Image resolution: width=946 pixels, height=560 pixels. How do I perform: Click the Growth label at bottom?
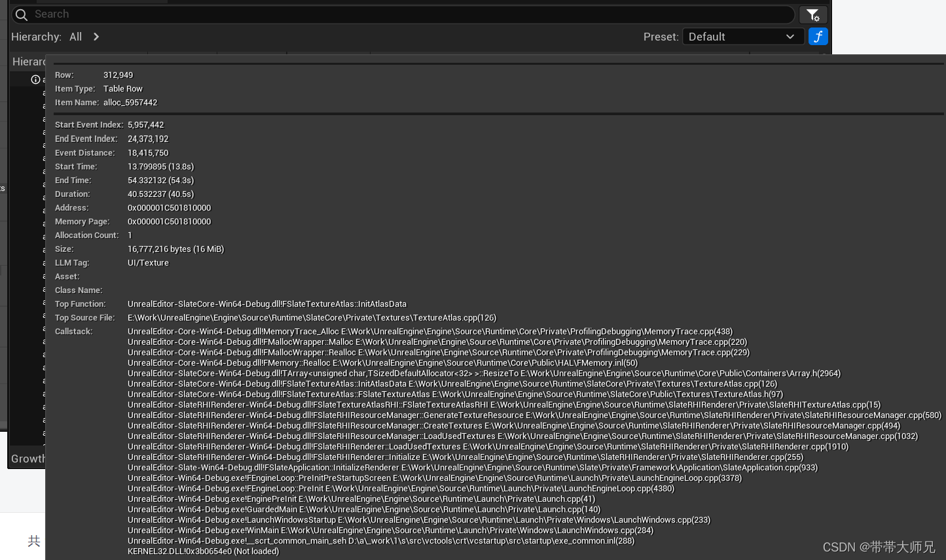tap(28, 459)
